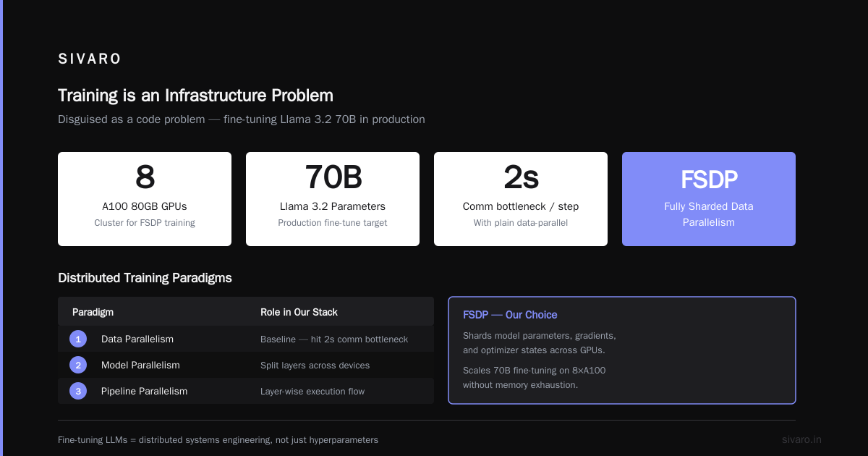Click the large 'FSDP' title in purple card
Screen dimensions: 868x456
[x=709, y=180]
